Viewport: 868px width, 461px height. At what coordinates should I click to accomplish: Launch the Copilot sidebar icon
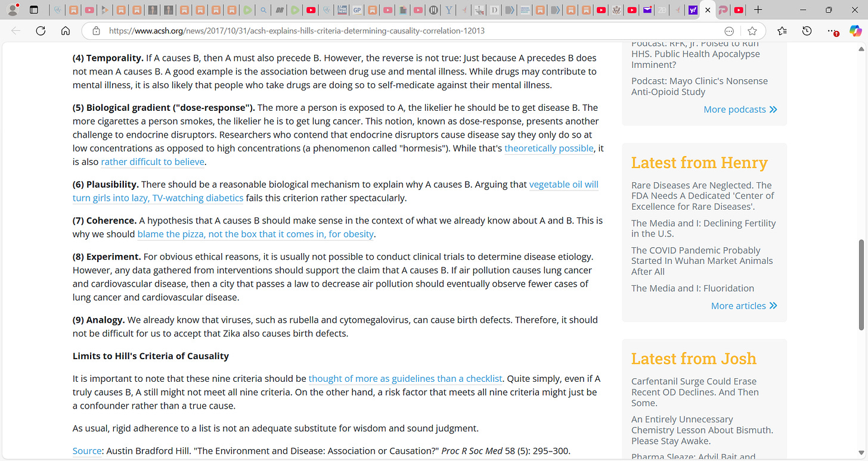coord(857,31)
